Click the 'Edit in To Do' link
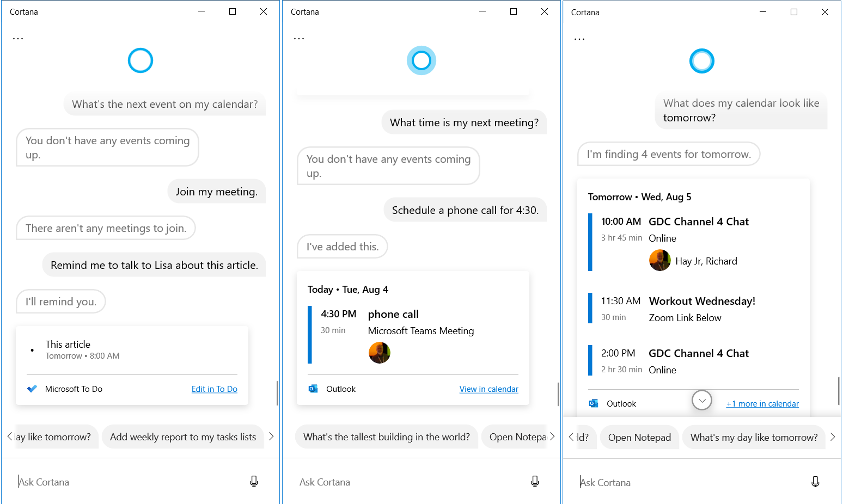Viewport: 843px width, 504px height. 214,389
